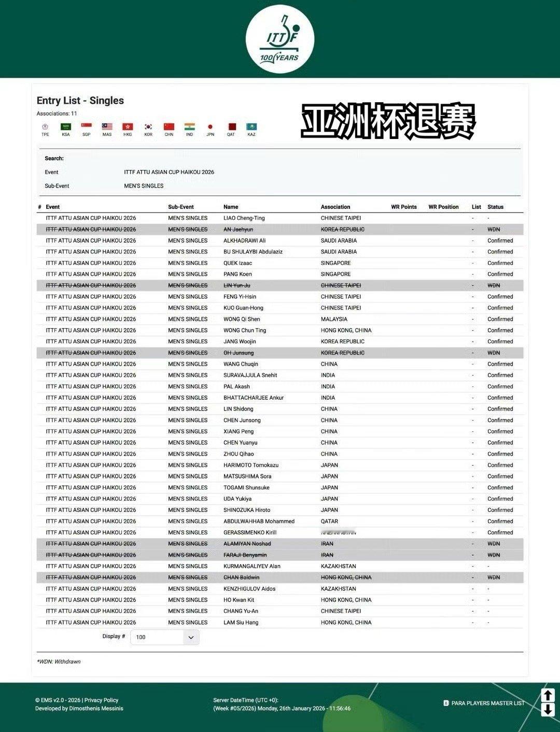The image size is (560, 732).
Task: Click player name WONG Qi Shen
Action: coord(242,319)
